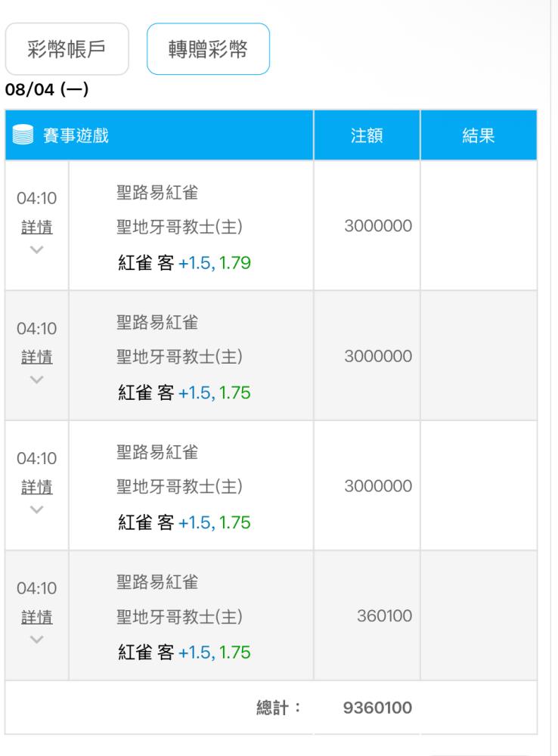Select the 紅雀 客 +1.5, 1.79 odds text
The width and height of the screenshot is (558, 756).
184,263
